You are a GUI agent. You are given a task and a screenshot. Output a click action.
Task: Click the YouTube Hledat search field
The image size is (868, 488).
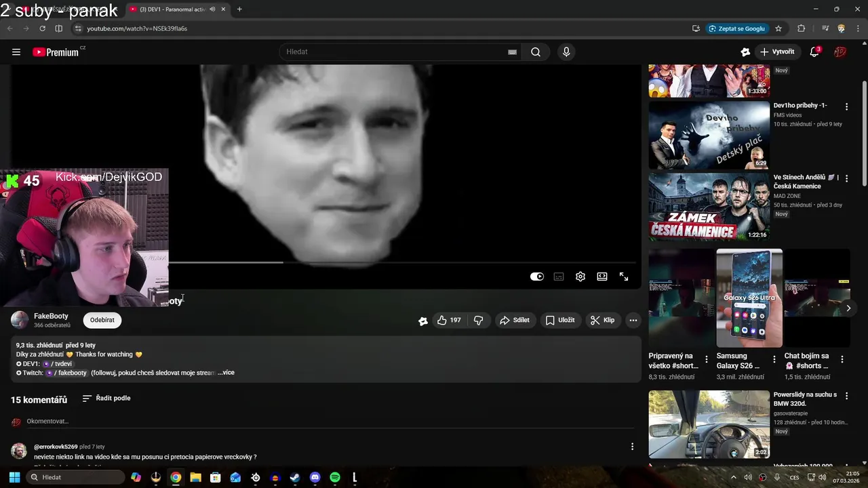(x=395, y=52)
